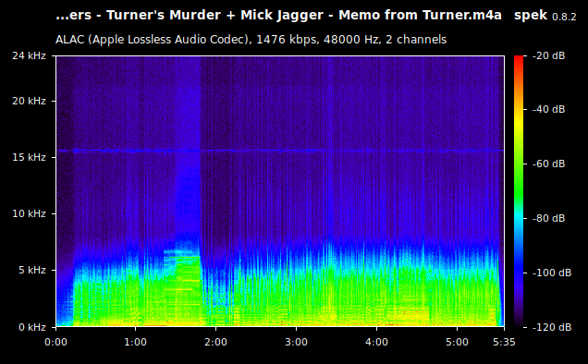This screenshot has width=588, height=364.
Task: Click the '5:00' time axis label
Action: coord(457,342)
